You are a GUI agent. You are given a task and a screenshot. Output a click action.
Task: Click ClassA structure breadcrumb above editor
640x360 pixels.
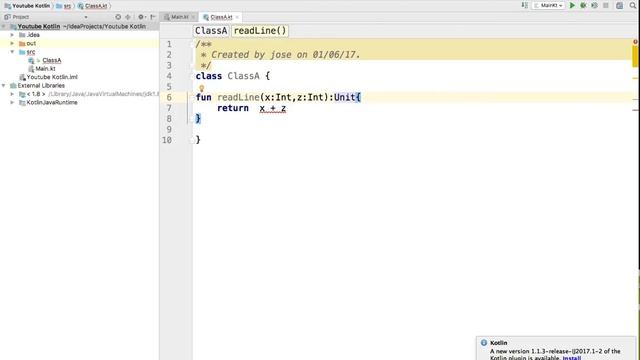(211, 31)
